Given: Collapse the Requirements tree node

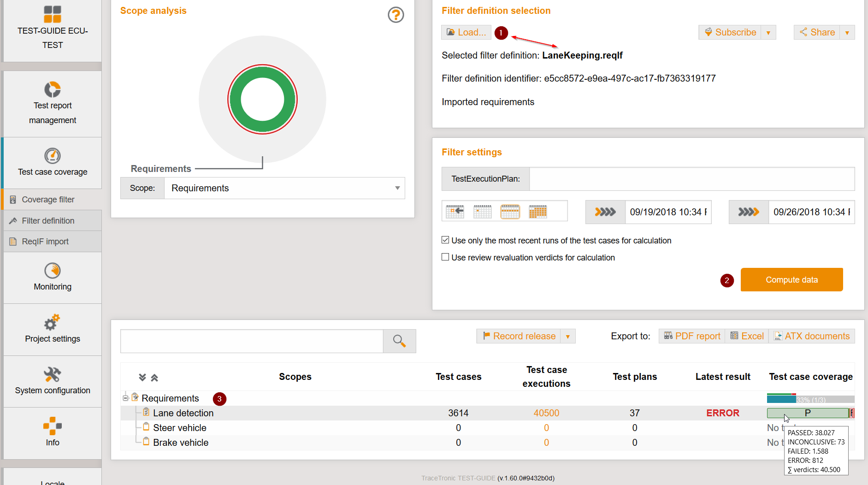Looking at the screenshot, I should [x=125, y=398].
